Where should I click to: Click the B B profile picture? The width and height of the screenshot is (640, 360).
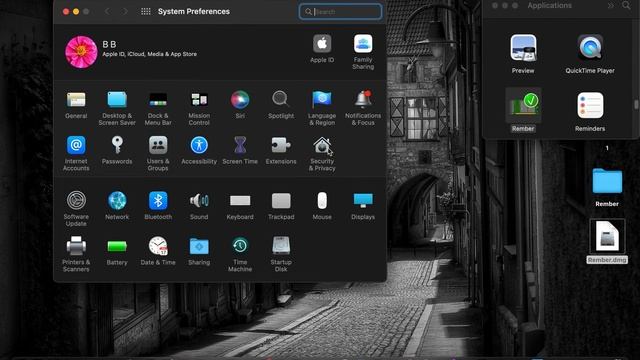tap(81, 52)
